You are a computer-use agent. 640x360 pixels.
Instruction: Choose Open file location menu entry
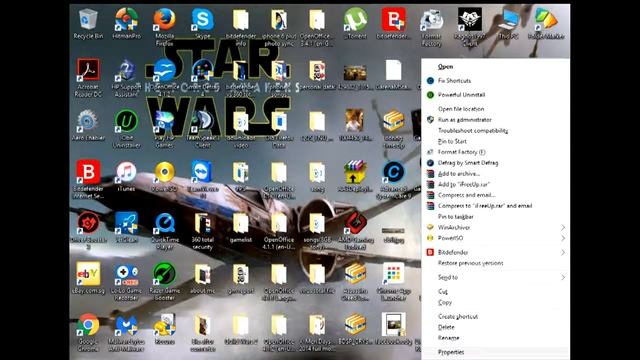coord(461,109)
